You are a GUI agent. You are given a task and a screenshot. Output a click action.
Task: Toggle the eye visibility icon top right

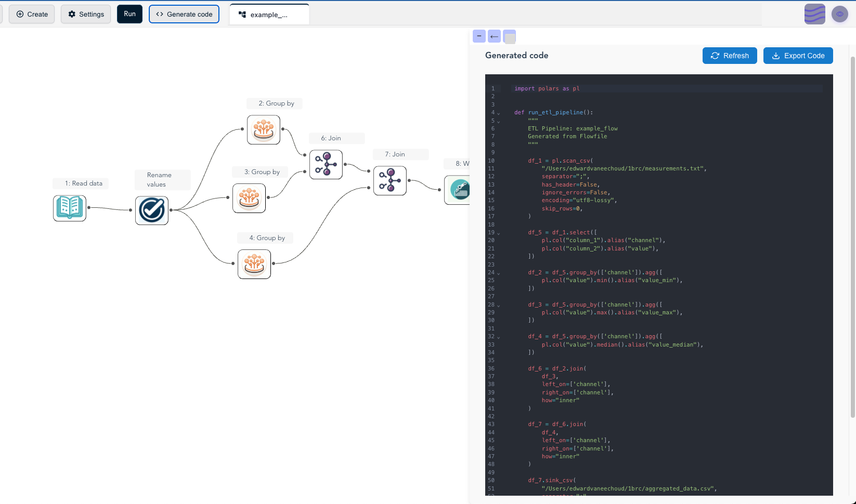tap(839, 14)
